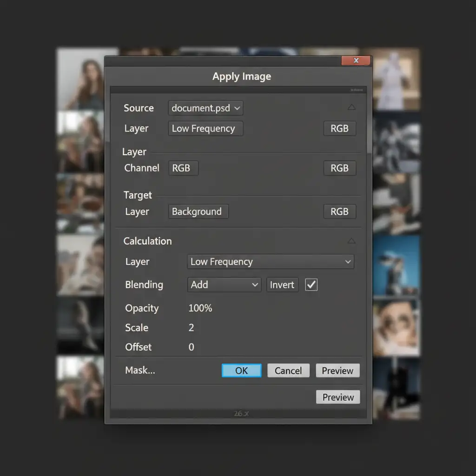Screen dimensions: 476x476
Task: Click the lower Preview button under the button row
Action: [x=338, y=397]
